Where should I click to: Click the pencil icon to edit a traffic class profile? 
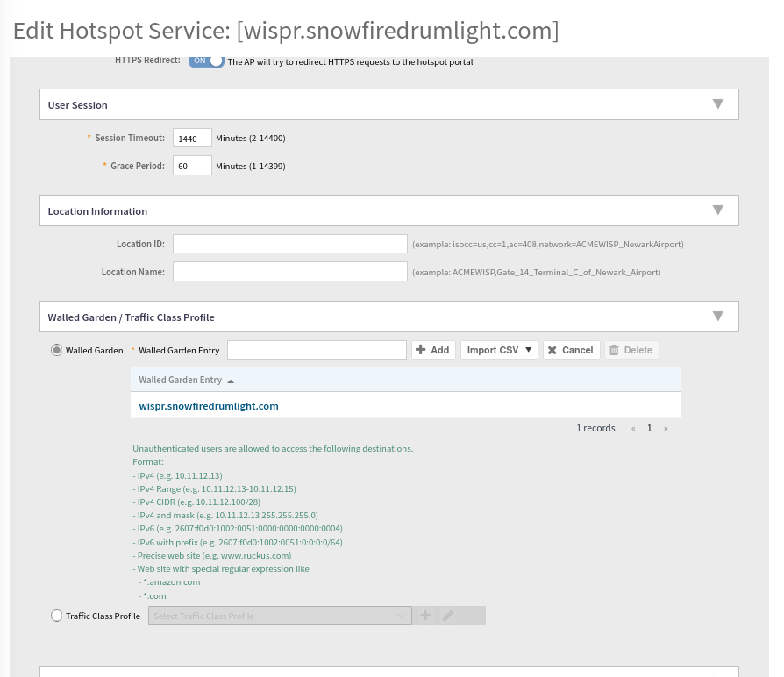pos(447,616)
